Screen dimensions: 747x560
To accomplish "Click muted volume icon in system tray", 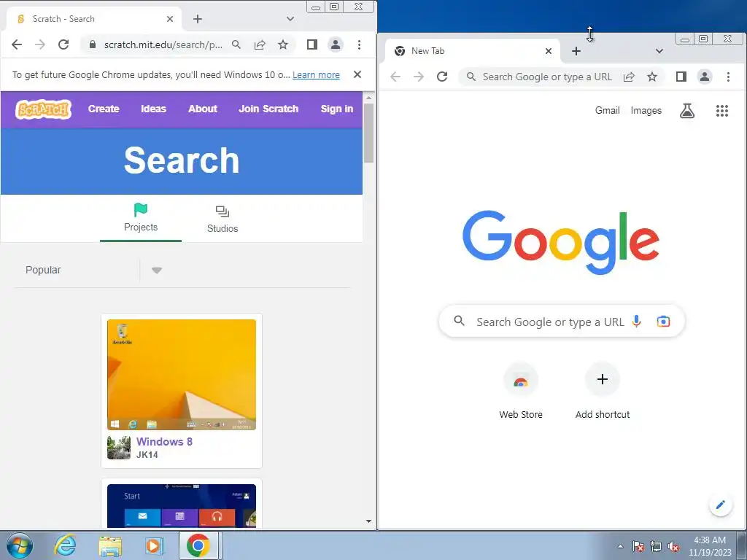I will (673, 547).
